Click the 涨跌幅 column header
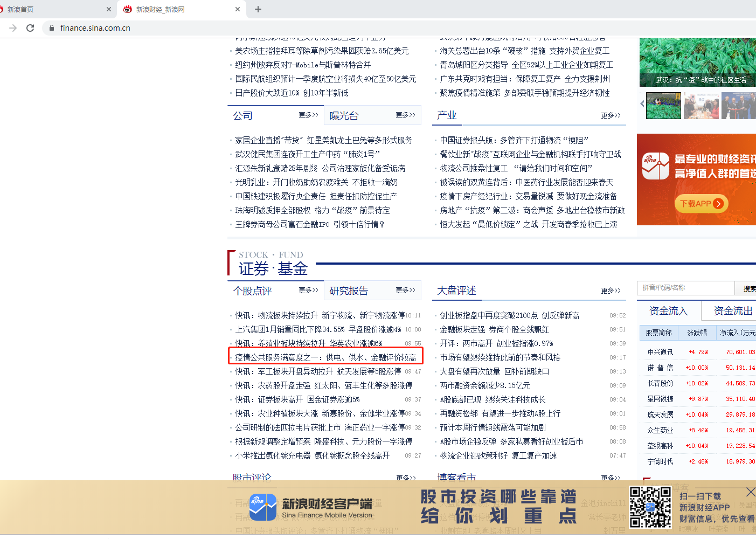The height and width of the screenshot is (539, 756). (x=697, y=333)
